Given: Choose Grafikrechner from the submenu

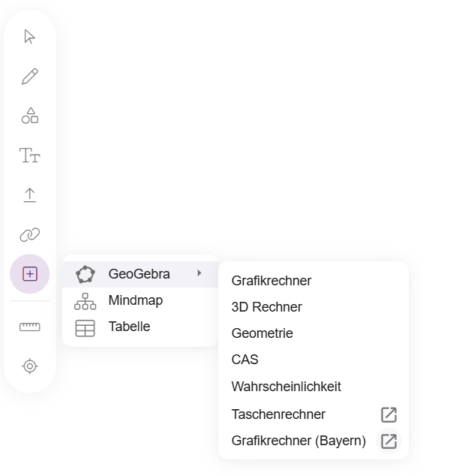Looking at the screenshot, I should tap(271, 281).
